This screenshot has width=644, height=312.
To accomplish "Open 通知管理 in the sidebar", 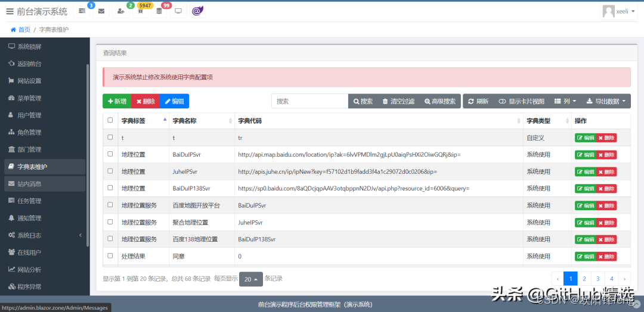I will tap(45, 218).
